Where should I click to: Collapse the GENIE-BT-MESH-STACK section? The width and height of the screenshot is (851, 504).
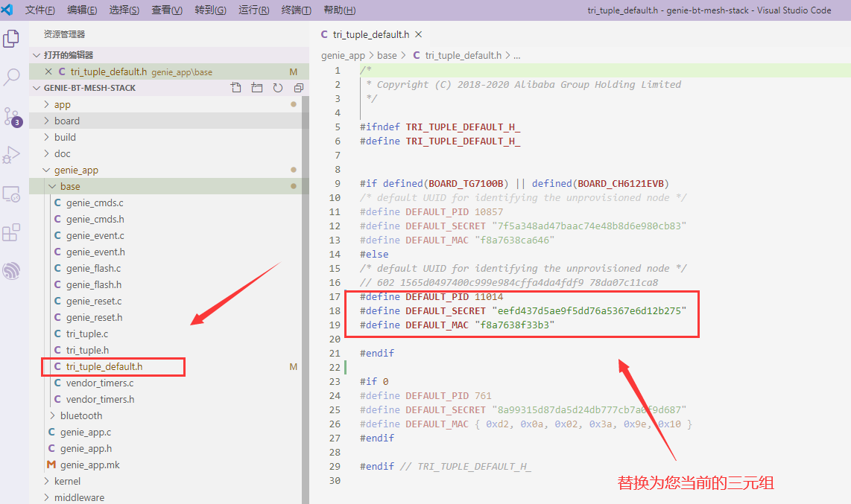tap(37, 88)
